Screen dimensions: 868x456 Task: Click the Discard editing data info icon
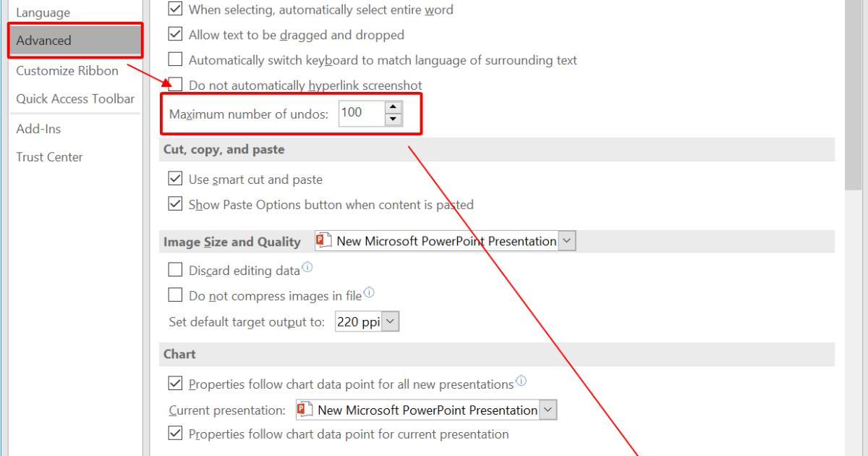(308, 268)
